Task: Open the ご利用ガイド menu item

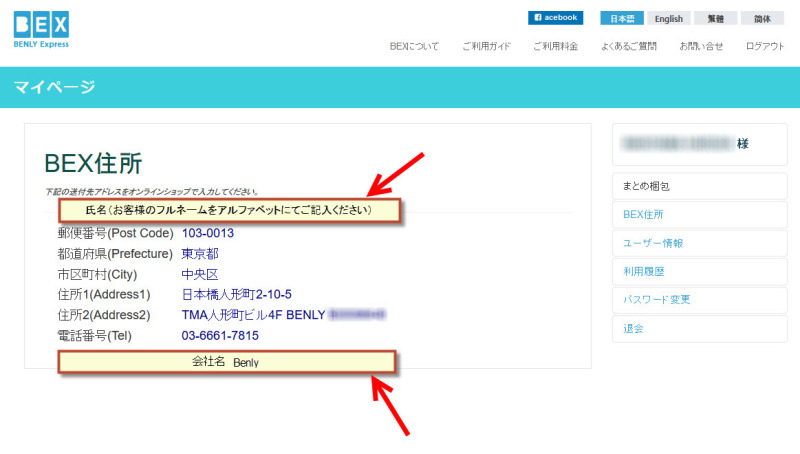Action: click(x=486, y=46)
